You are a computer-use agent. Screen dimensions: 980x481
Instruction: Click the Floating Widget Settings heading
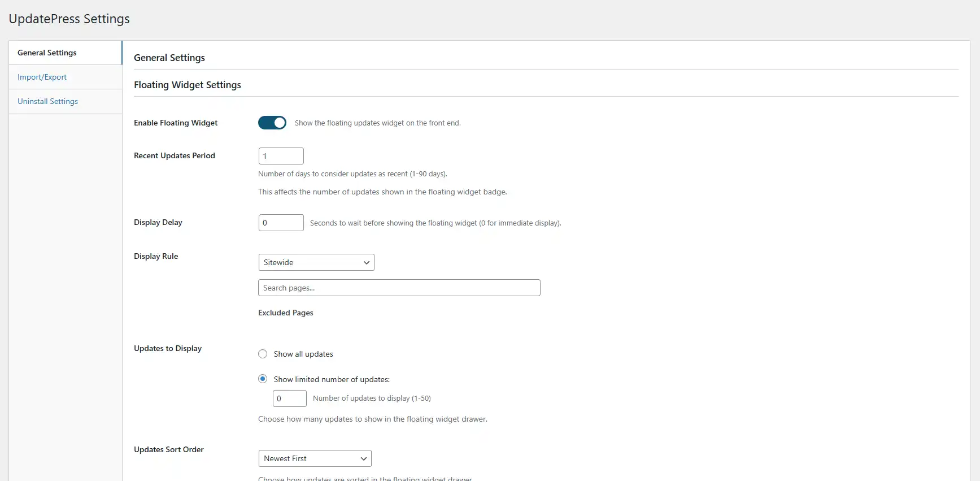point(188,85)
